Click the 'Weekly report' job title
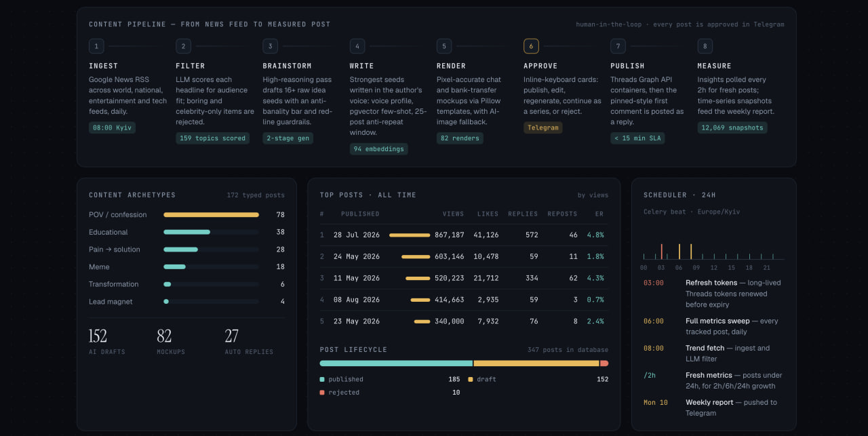868x436 pixels. pos(709,403)
